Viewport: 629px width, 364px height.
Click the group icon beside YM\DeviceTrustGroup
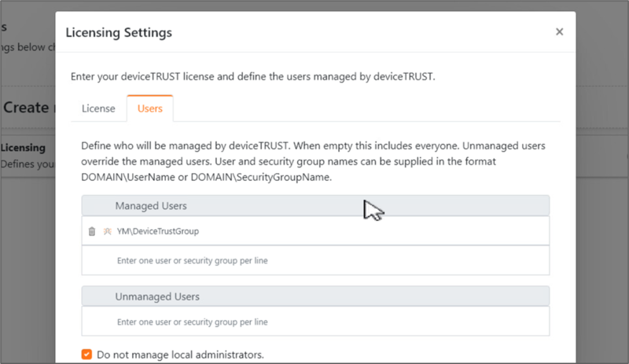107,231
